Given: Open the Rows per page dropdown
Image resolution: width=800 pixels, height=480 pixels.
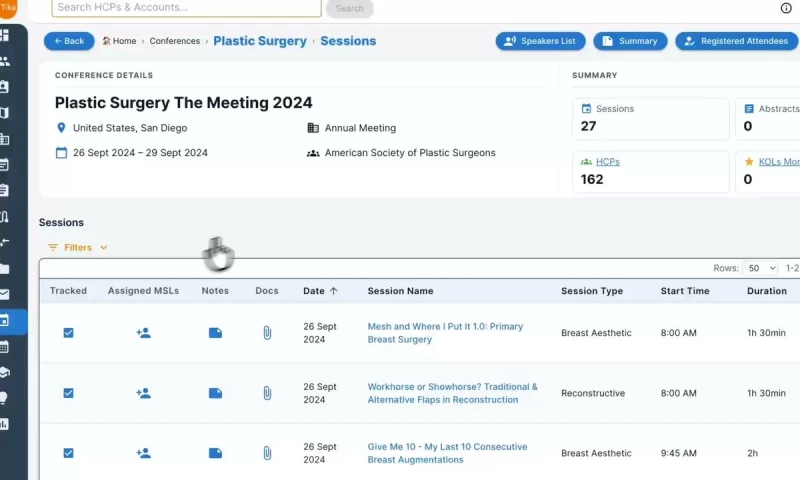Looking at the screenshot, I should pos(760,268).
